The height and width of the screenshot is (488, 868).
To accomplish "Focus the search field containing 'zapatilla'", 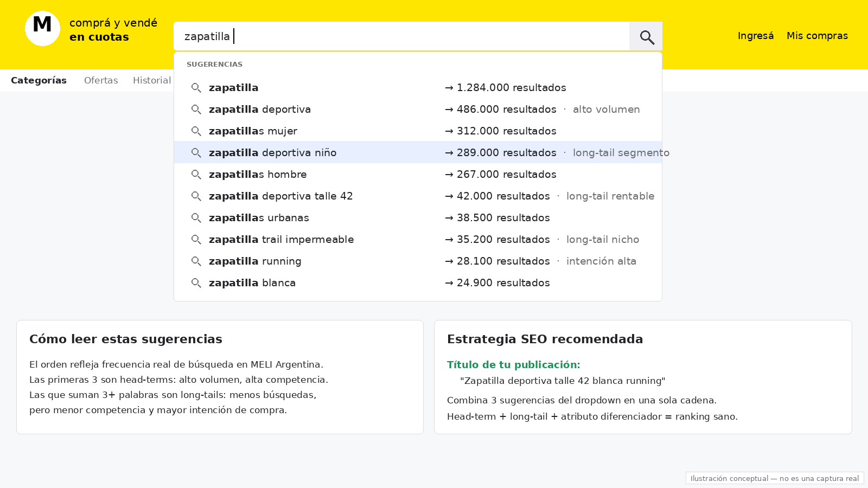I will tap(401, 36).
